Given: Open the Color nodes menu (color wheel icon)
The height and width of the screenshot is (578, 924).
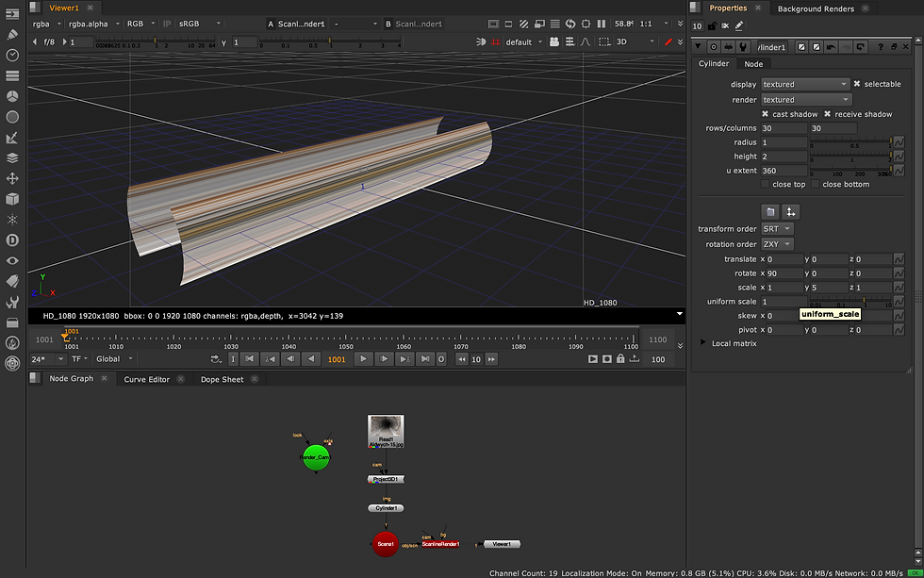Looking at the screenshot, I should (x=11, y=96).
